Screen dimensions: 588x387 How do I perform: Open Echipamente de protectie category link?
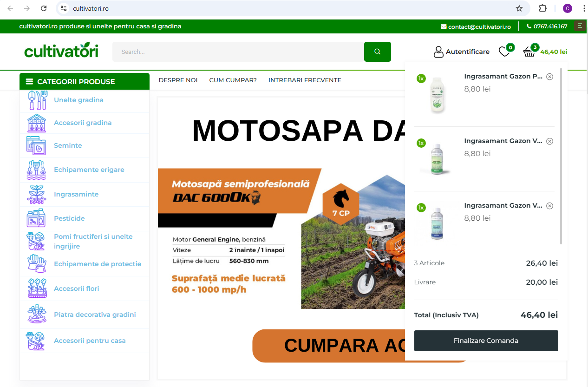pyautogui.click(x=98, y=264)
